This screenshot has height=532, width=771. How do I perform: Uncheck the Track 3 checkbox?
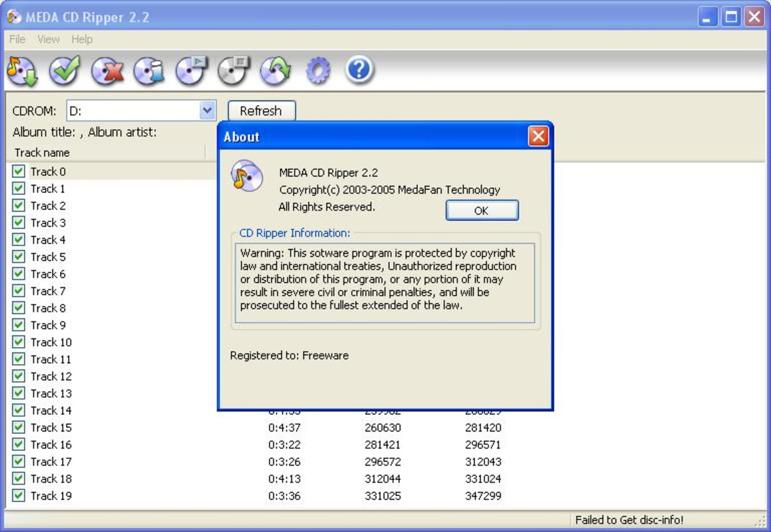pyautogui.click(x=19, y=222)
